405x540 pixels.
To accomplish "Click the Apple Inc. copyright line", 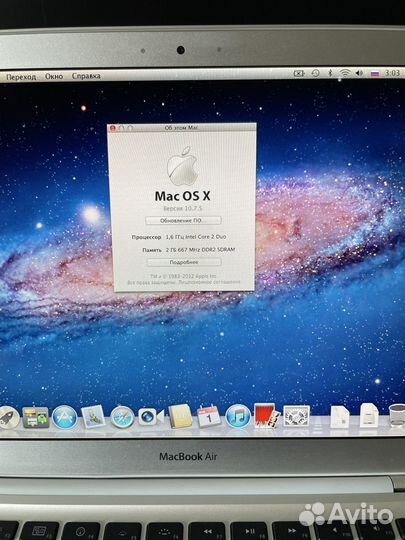I will point(183,276).
